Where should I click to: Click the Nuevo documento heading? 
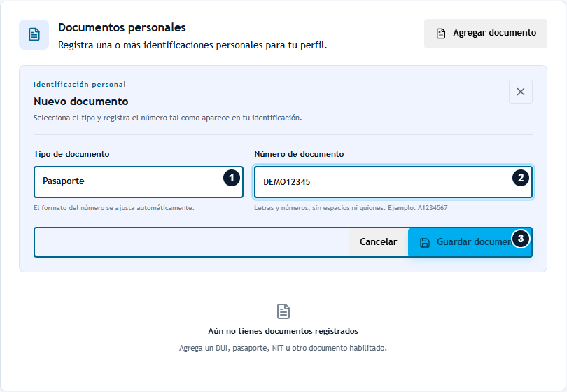[81, 101]
